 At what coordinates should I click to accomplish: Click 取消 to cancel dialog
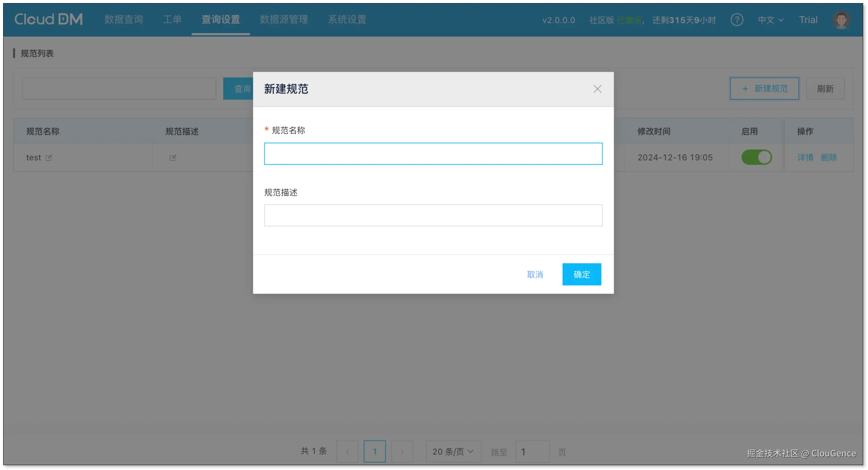point(535,275)
